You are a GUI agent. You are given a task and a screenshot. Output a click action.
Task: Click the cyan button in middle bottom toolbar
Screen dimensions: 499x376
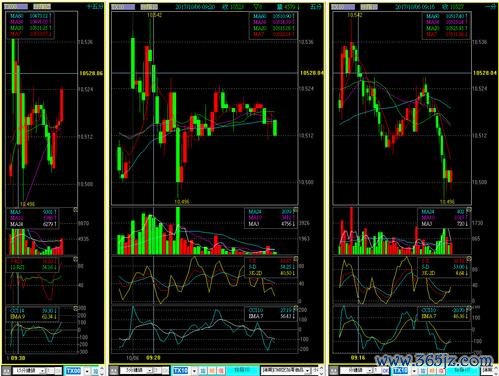coord(242,370)
